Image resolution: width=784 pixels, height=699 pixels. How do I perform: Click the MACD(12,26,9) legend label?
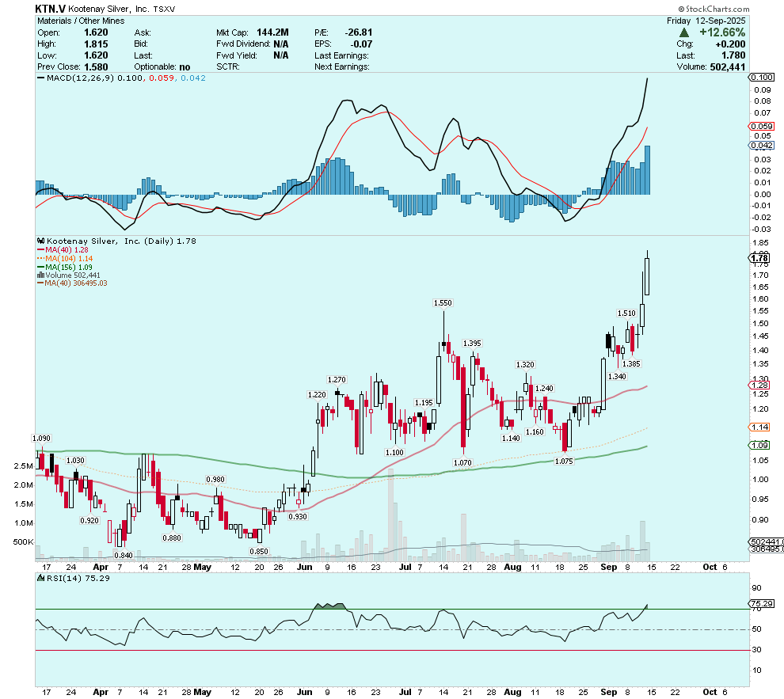pyautogui.click(x=81, y=78)
